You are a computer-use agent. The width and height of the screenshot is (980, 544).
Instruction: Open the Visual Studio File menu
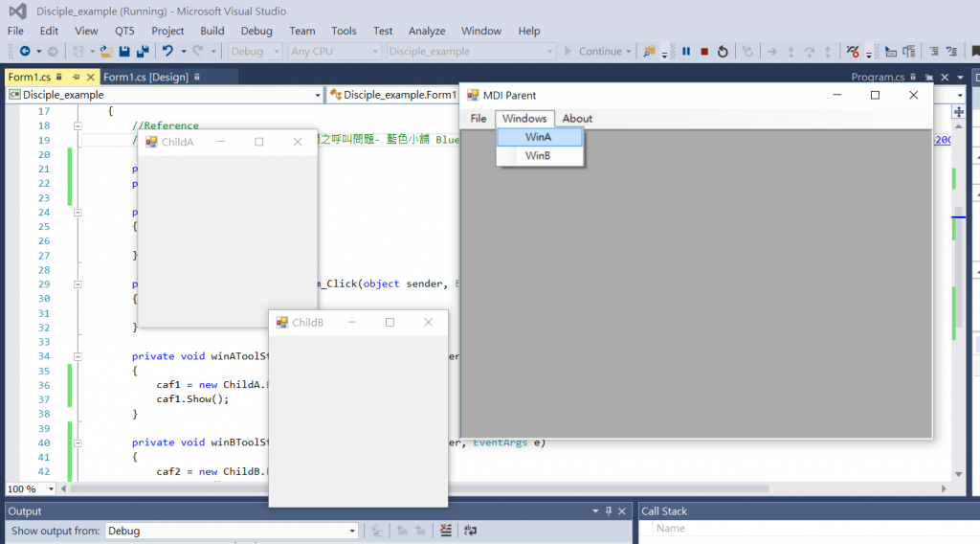click(15, 31)
